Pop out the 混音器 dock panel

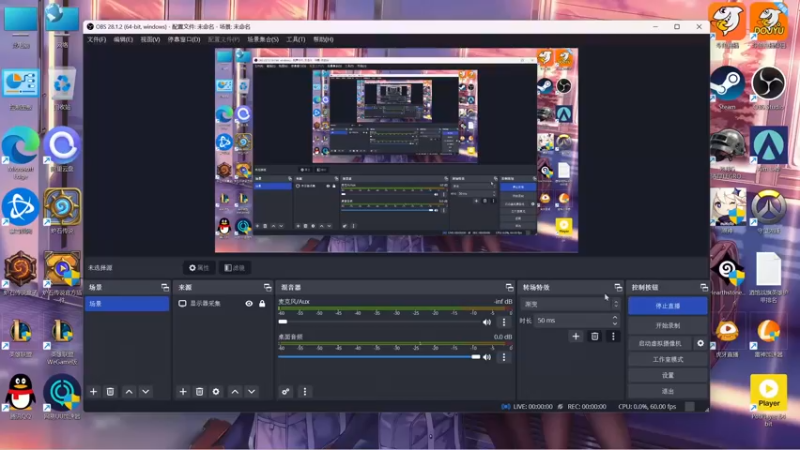[509, 288]
